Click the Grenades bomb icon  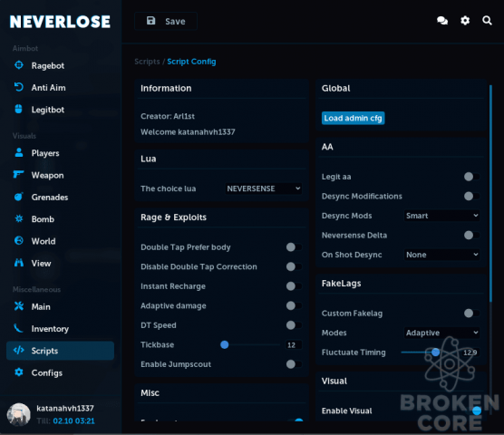coord(19,197)
